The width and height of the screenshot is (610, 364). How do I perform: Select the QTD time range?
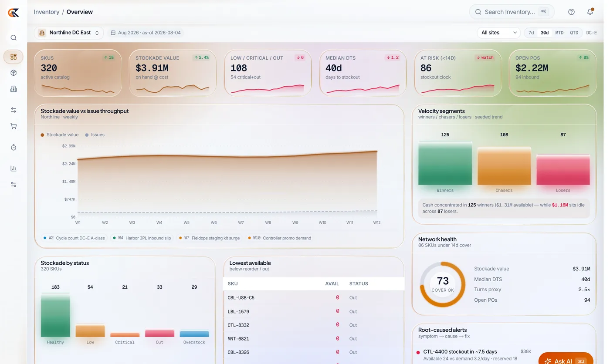[x=574, y=33]
